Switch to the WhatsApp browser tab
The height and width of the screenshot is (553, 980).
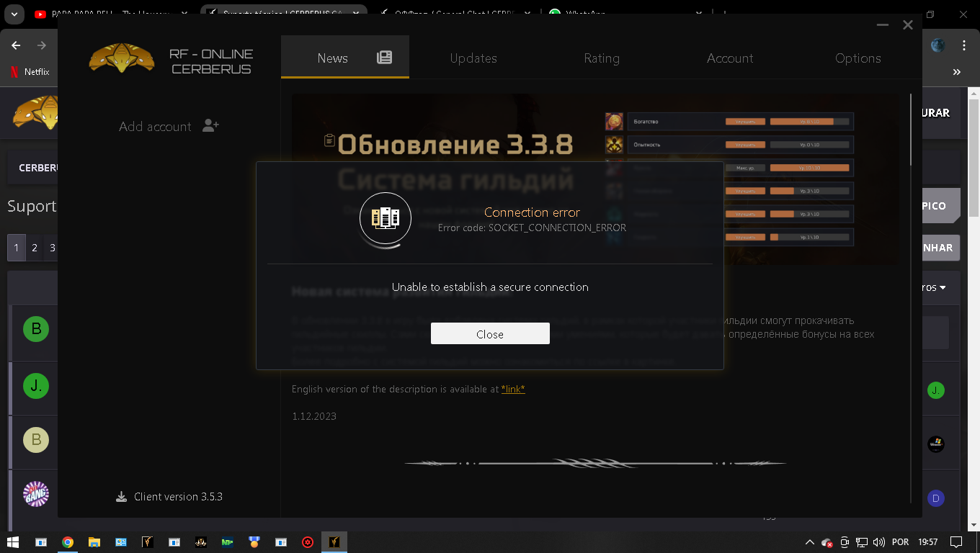[x=627, y=14]
